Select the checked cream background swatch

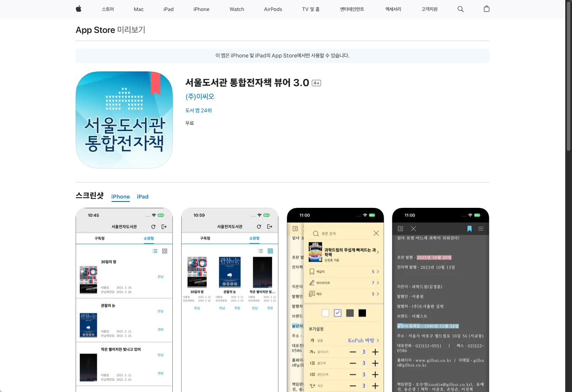pos(338,313)
